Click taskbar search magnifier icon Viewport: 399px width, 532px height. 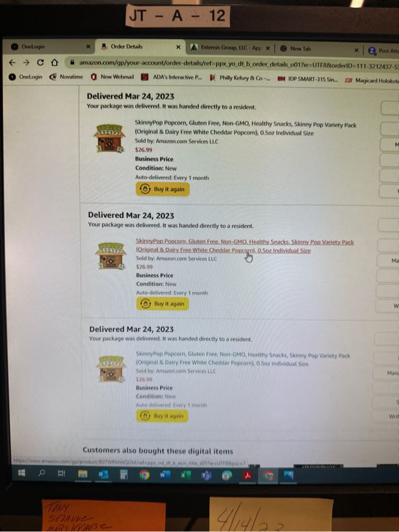(x=41, y=473)
